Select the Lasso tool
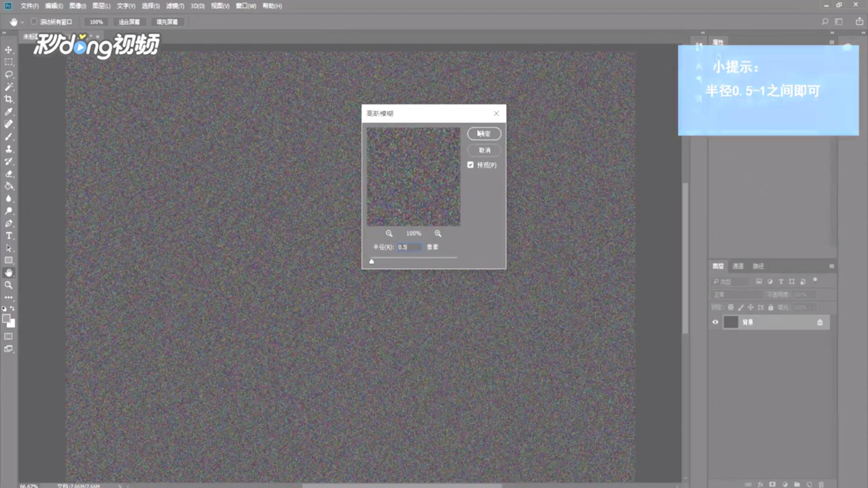This screenshot has height=488, width=868. [9, 74]
